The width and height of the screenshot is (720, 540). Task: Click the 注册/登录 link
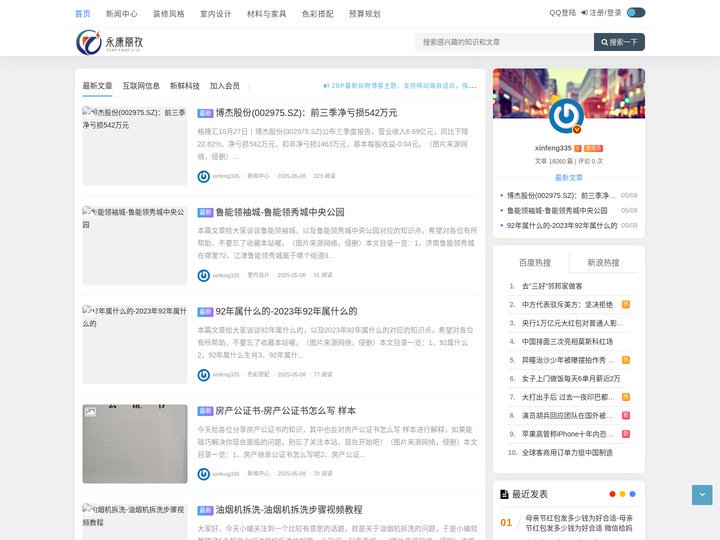[x=601, y=13]
